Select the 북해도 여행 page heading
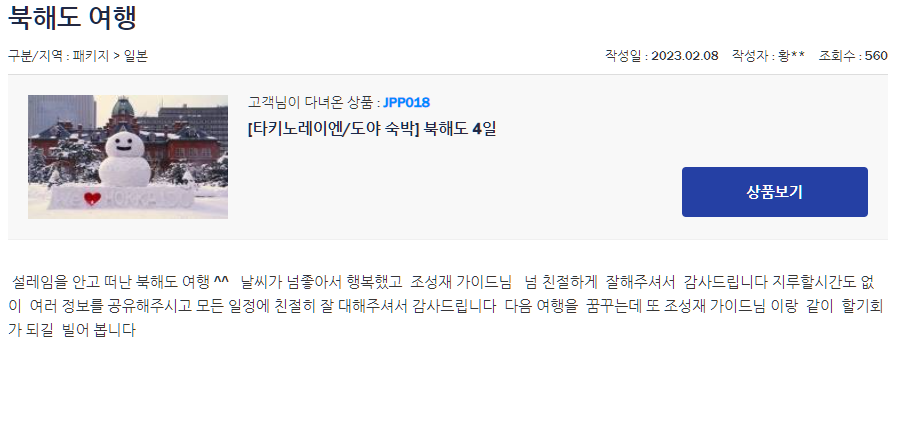 [x=72, y=17]
